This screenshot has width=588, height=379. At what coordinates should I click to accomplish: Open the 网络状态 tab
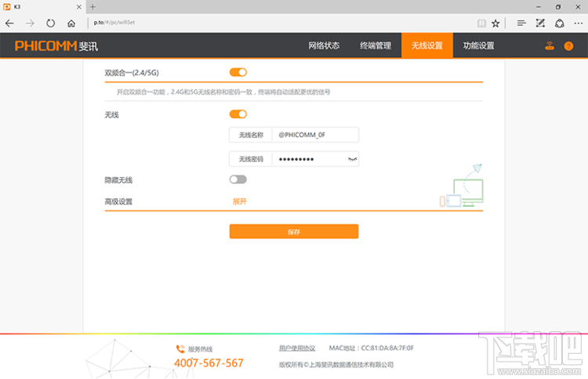324,45
